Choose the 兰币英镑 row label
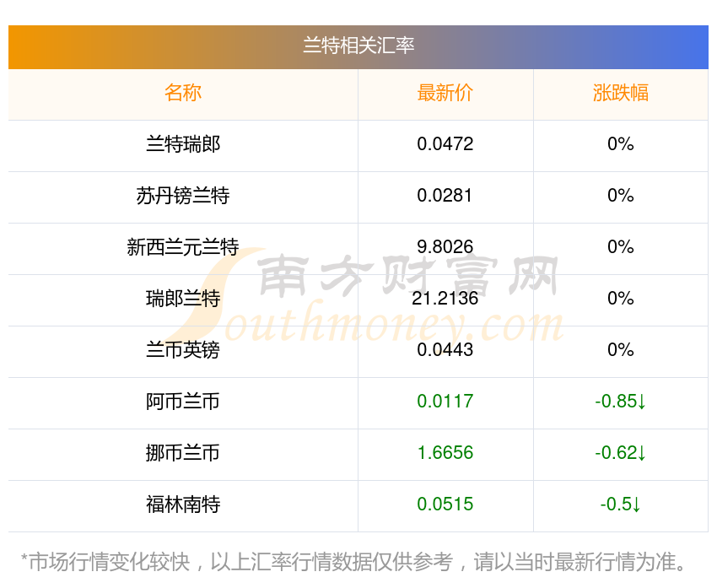717x588 pixels. click(183, 350)
